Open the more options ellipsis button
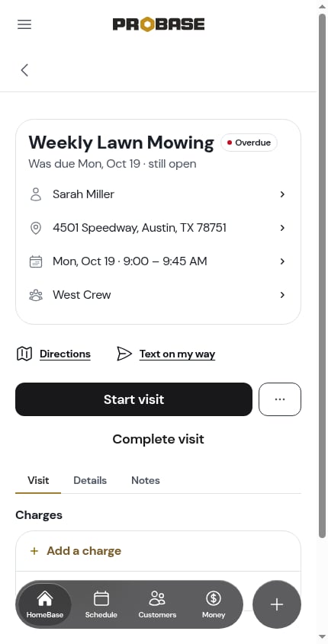Viewport: 328px width, 644px height. point(280,399)
